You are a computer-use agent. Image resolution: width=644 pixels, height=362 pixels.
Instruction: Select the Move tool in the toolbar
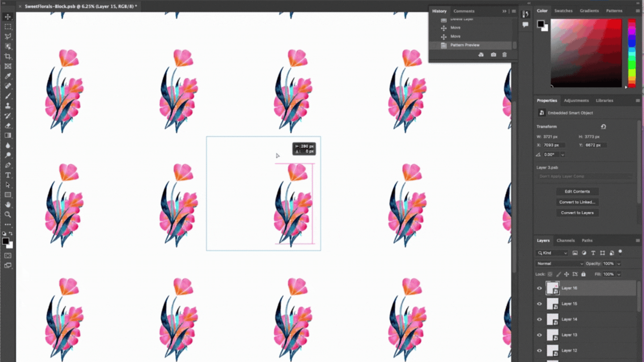[8, 17]
